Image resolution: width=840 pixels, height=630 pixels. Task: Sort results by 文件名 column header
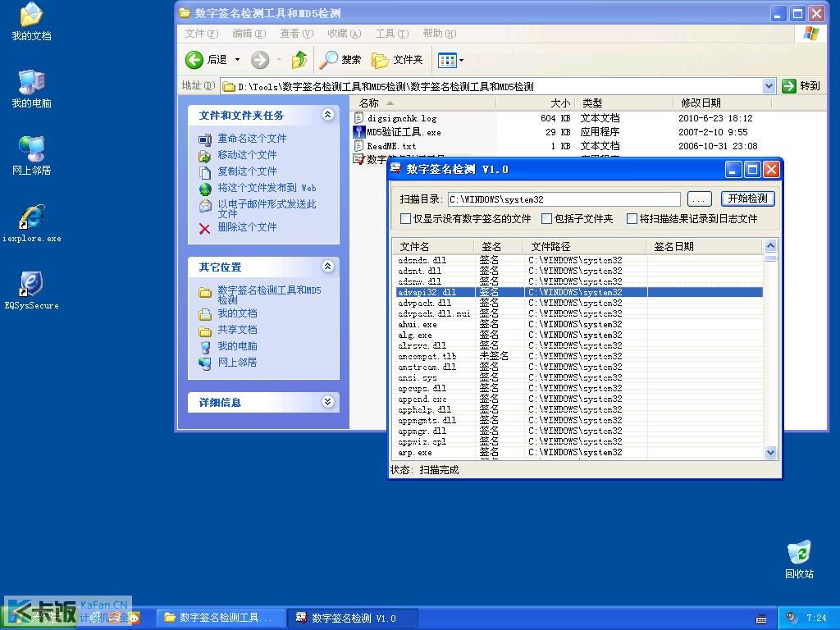point(434,246)
